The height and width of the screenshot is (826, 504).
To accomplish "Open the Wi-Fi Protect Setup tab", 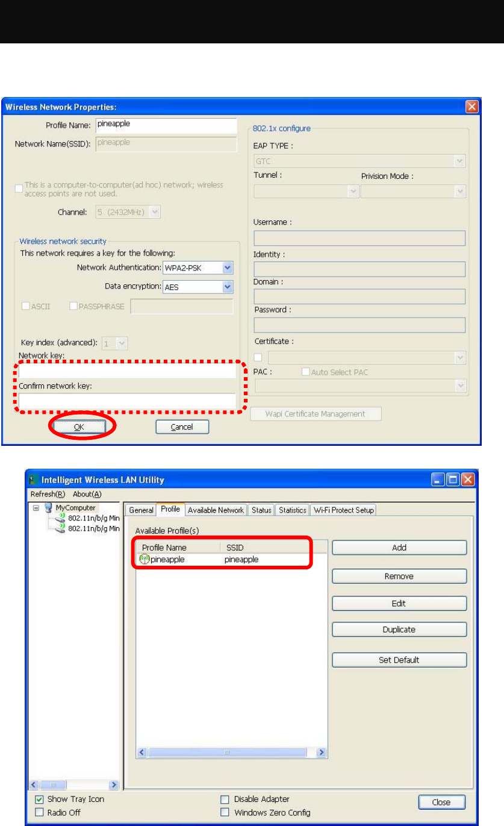I will tap(343, 510).
